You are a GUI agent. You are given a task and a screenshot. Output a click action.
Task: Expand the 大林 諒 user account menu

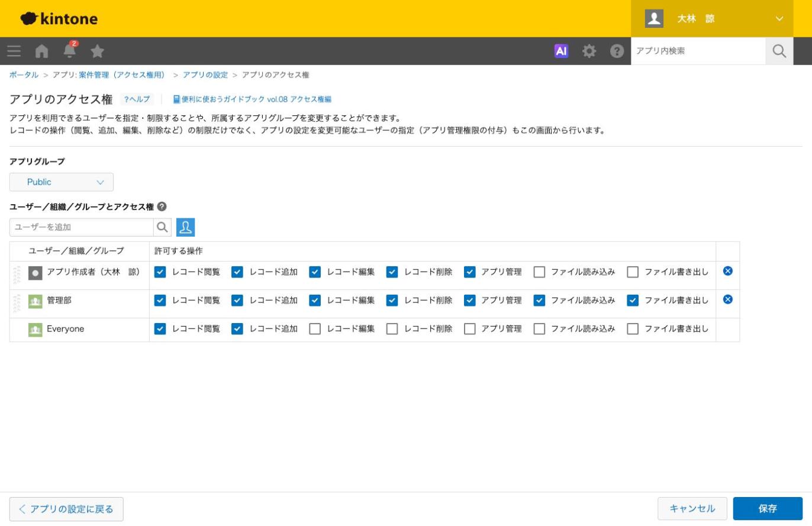pos(712,18)
